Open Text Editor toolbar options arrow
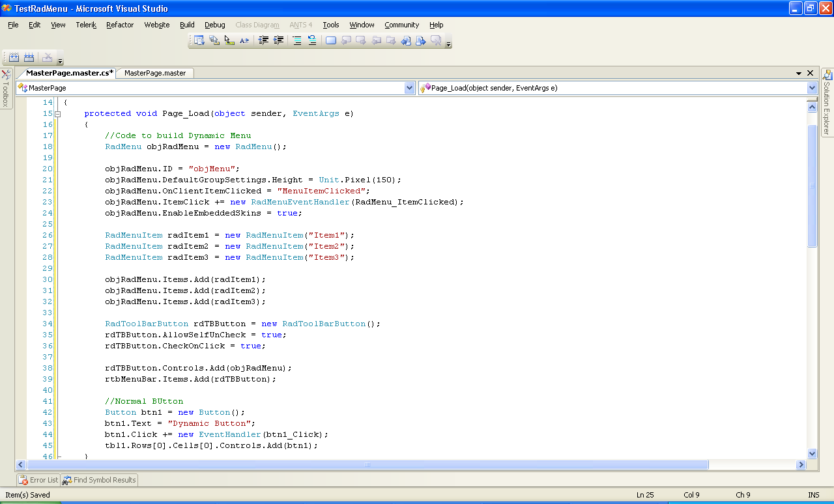 (448, 43)
